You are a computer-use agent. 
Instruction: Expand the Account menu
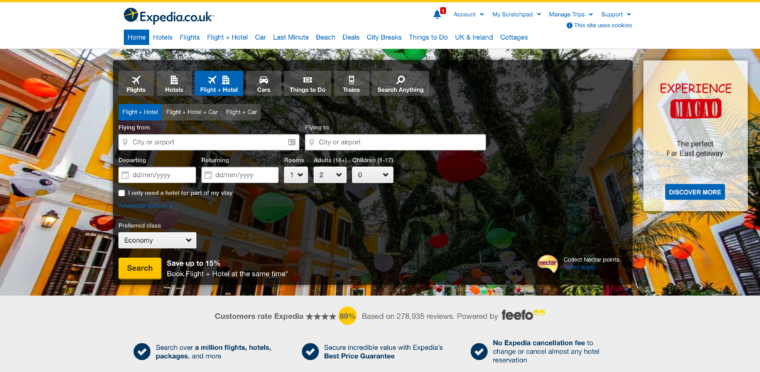pyautogui.click(x=468, y=15)
